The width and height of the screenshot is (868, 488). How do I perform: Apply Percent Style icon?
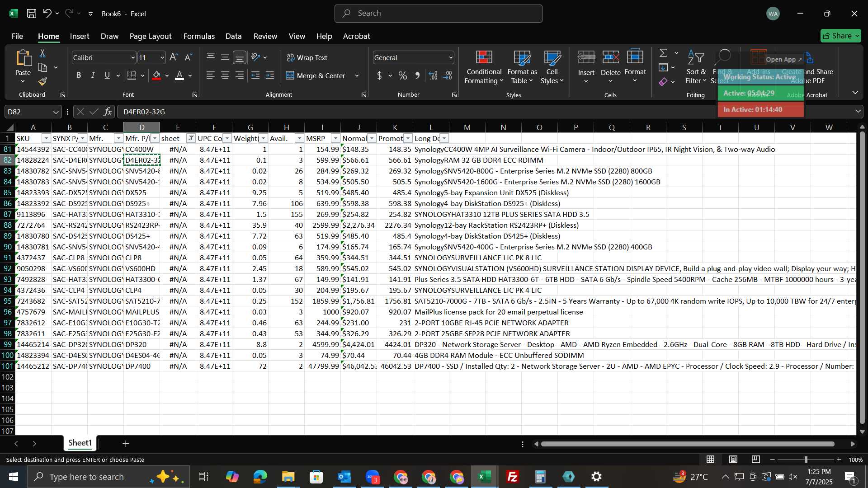pyautogui.click(x=403, y=75)
